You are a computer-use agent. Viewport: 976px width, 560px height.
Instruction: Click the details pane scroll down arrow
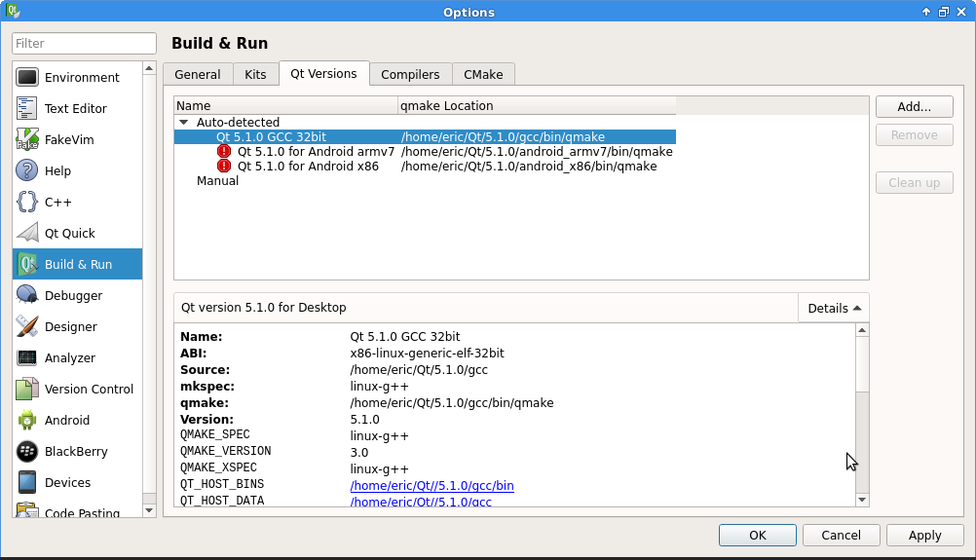(x=862, y=499)
